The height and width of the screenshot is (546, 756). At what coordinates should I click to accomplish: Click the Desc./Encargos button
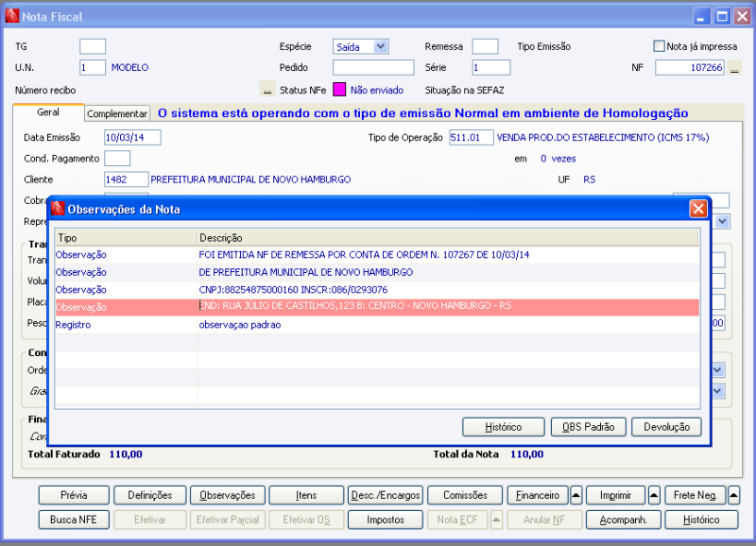click(x=386, y=495)
